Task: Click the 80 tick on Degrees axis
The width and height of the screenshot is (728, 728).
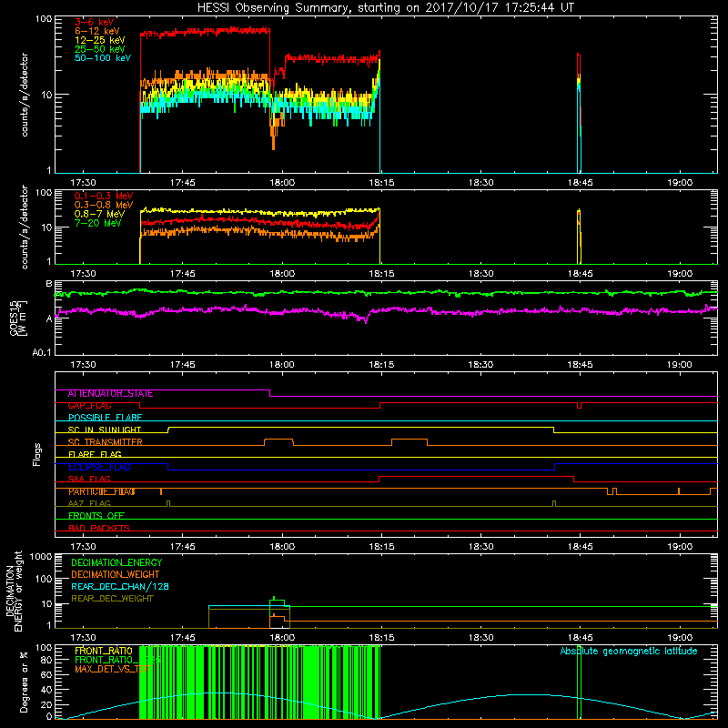Action: [x=46, y=659]
